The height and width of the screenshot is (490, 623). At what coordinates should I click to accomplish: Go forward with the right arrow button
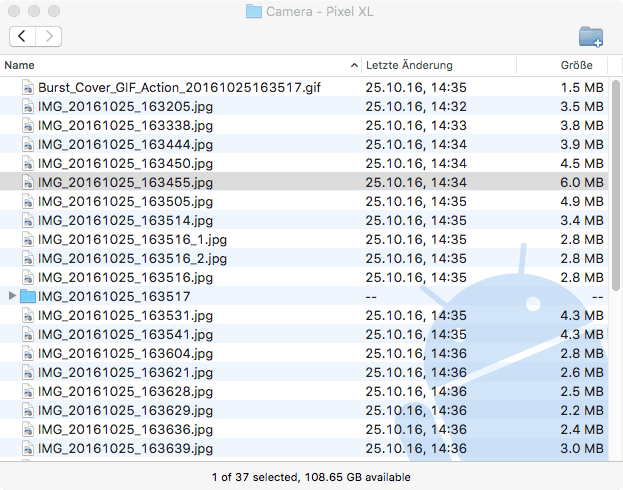[x=48, y=37]
